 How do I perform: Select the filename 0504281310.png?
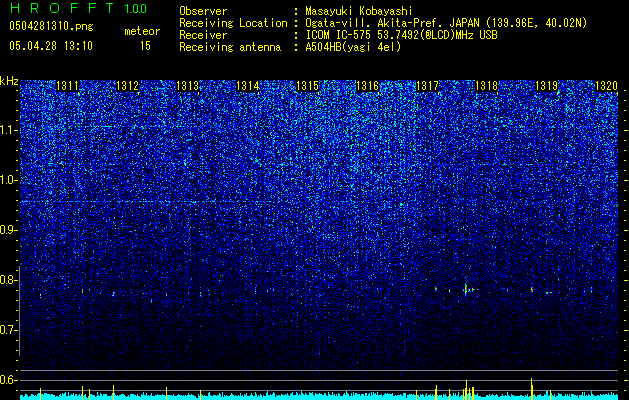click(51, 26)
